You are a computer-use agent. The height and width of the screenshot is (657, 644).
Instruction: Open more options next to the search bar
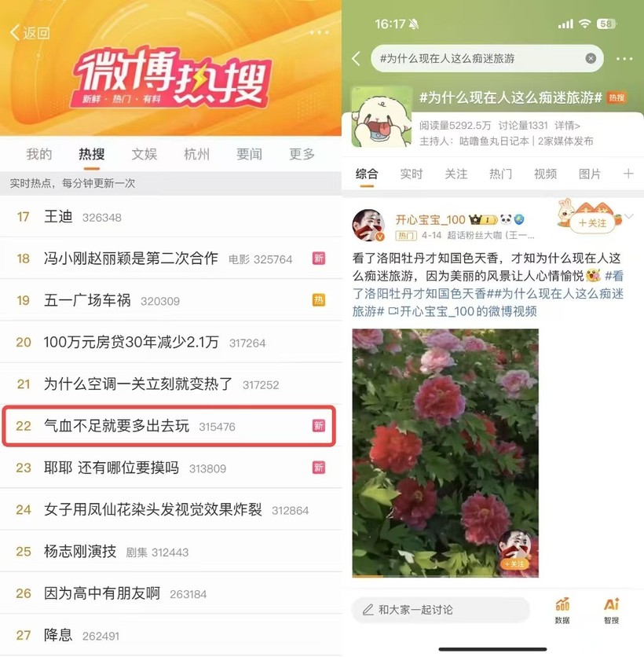tap(624, 59)
